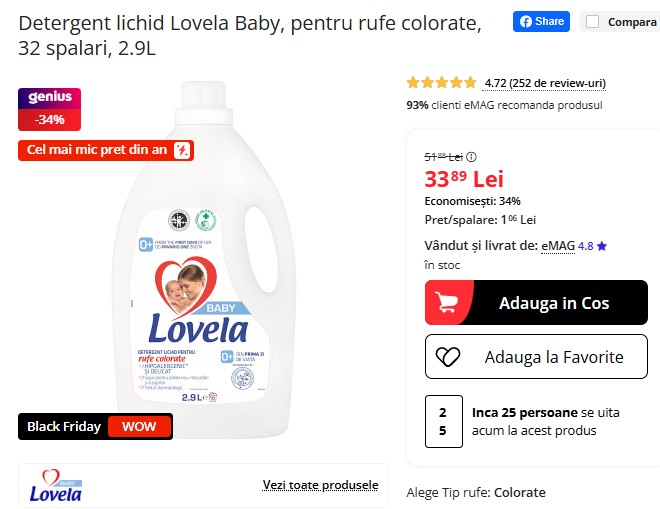Click the Facebook Share button
This screenshot has height=509, width=660.
(541, 21)
